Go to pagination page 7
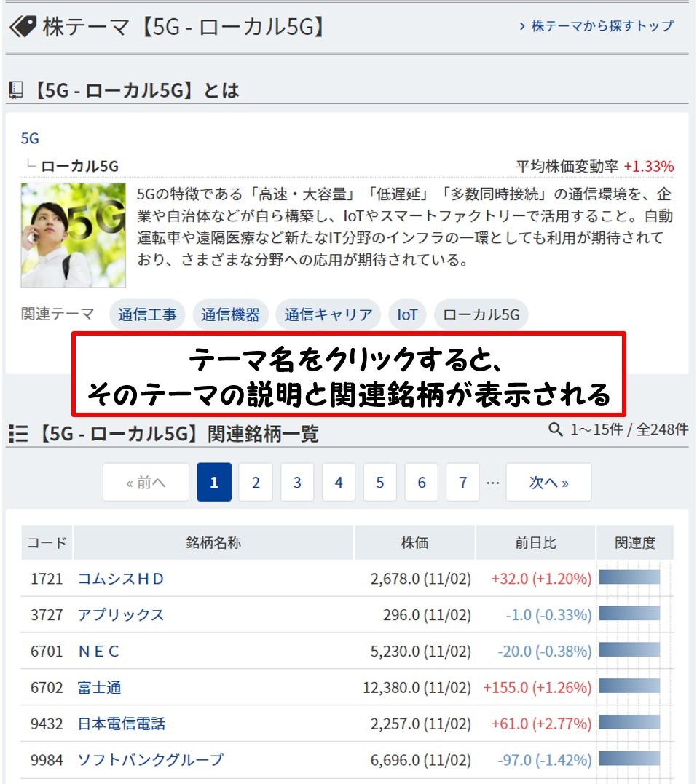The width and height of the screenshot is (697, 784). (462, 482)
